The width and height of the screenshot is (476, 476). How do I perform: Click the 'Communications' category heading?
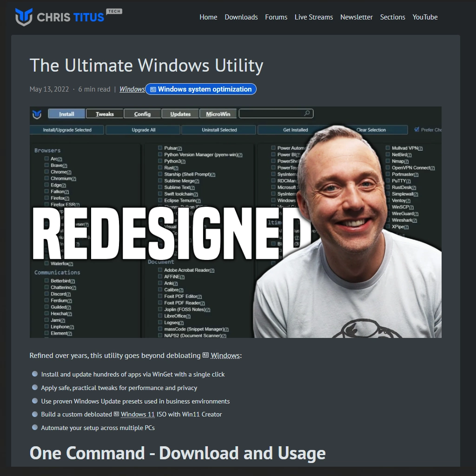click(x=57, y=272)
